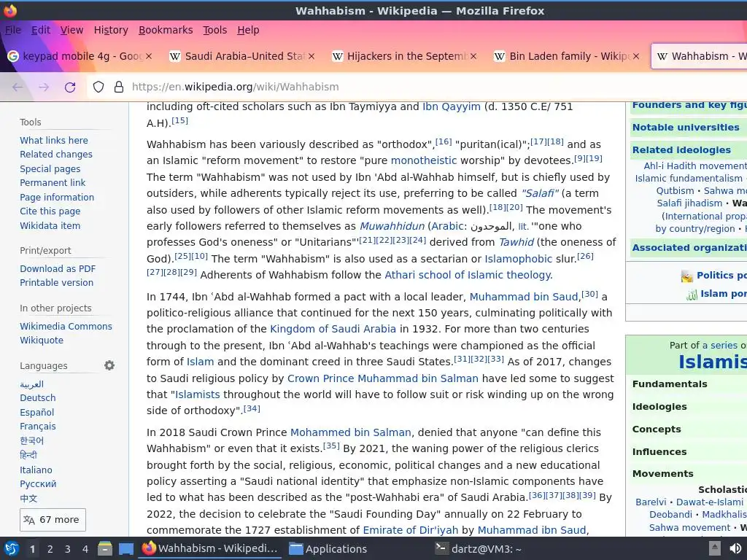Close the Hijackers in the September tab
747x560 pixels.
pyautogui.click(x=473, y=56)
